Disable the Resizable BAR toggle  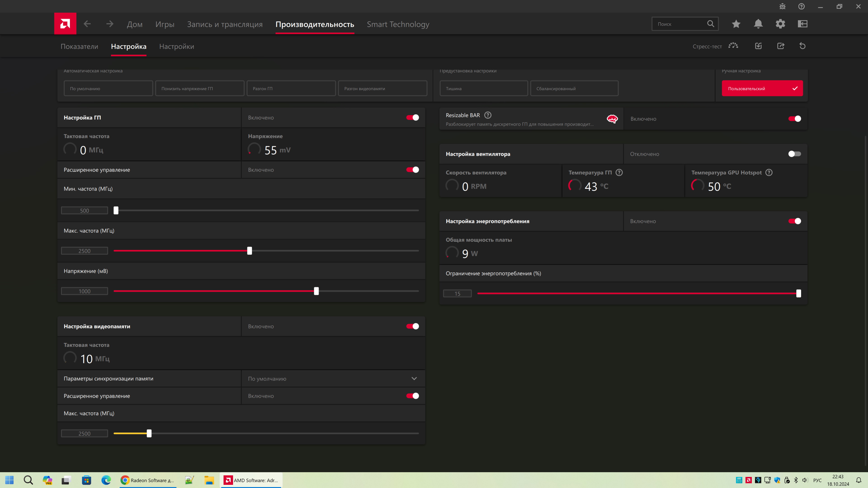click(x=795, y=119)
